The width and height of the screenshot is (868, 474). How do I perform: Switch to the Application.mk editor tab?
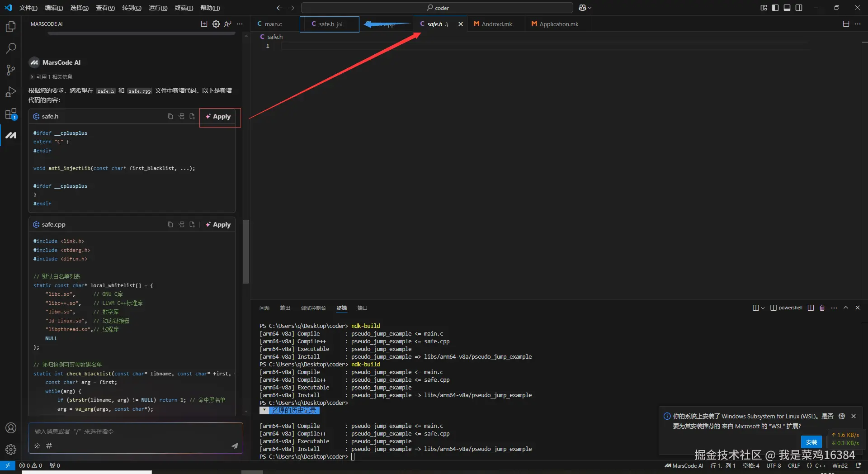[x=559, y=24]
